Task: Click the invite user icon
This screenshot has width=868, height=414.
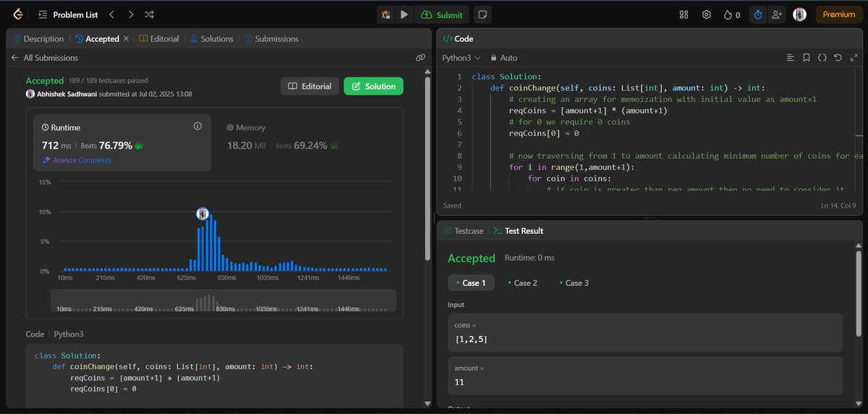Action: pos(777,14)
